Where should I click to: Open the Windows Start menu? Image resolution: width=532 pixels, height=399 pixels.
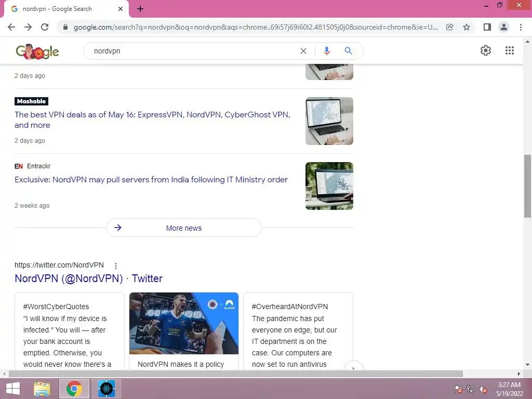[x=13, y=389]
